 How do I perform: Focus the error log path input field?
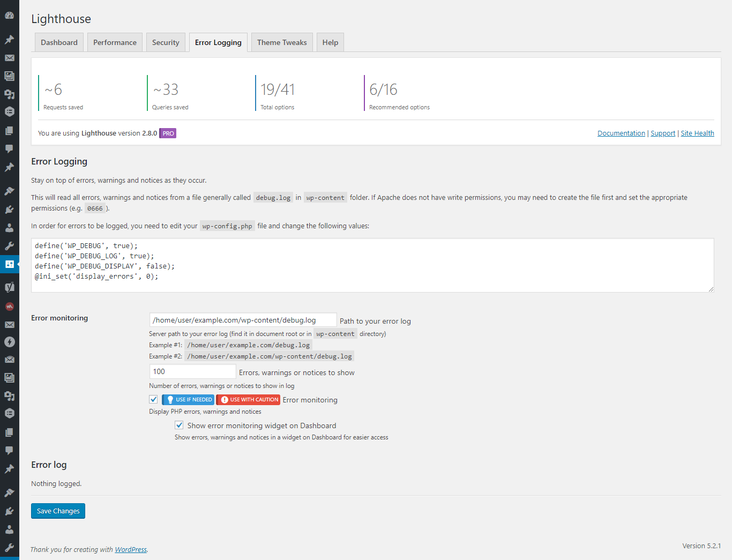click(x=243, y=320)
